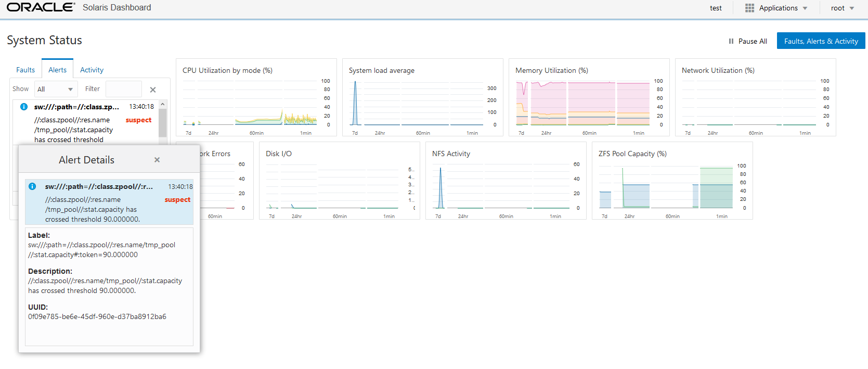
Task: Click the Pause All icon
Action: click(x=731, y=41)
